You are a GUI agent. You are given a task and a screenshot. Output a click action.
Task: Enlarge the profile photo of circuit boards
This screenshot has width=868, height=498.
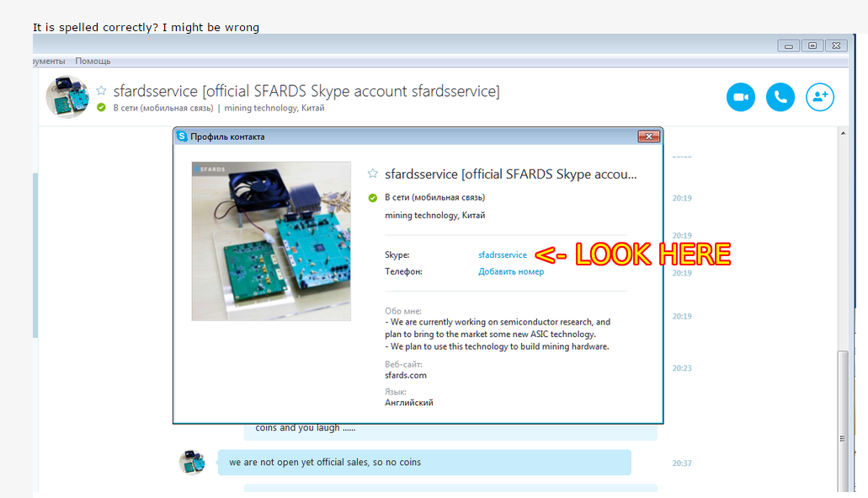[x=271, y=241]
